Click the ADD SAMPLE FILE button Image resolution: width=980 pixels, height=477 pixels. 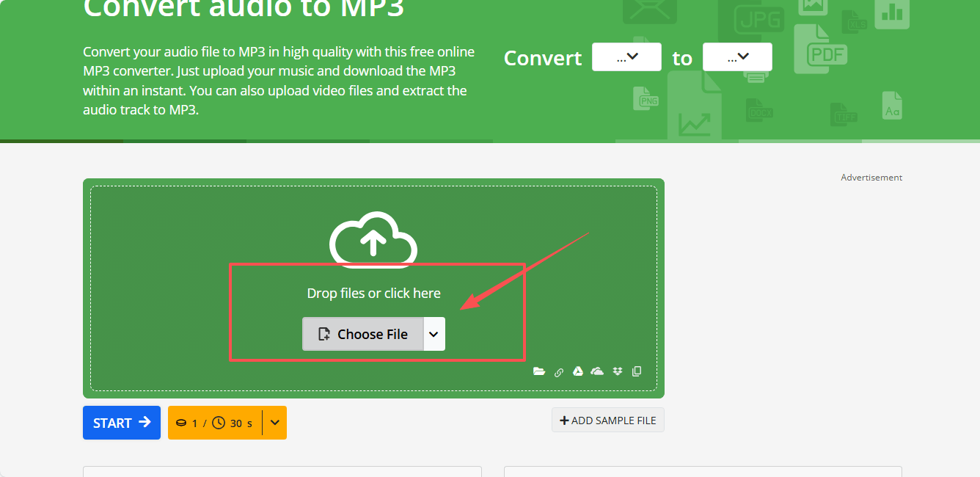pos(608,420)
